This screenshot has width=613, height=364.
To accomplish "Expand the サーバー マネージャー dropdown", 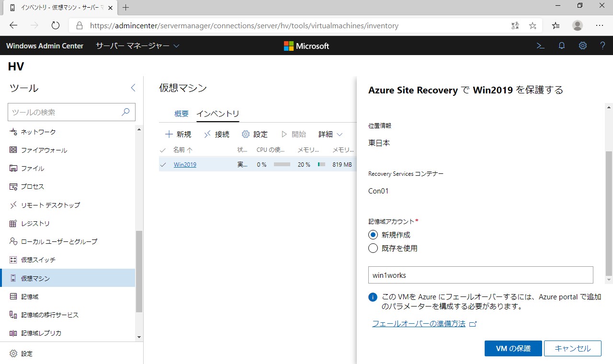I will (x=137, y=46).
